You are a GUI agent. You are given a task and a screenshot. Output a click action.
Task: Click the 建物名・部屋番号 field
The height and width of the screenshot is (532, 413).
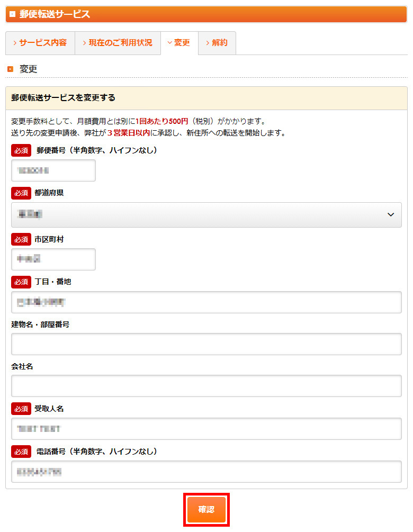coord(206,344)
